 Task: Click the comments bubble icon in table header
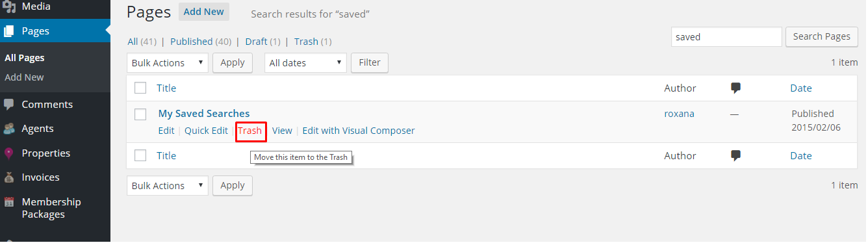click(736, 88)
